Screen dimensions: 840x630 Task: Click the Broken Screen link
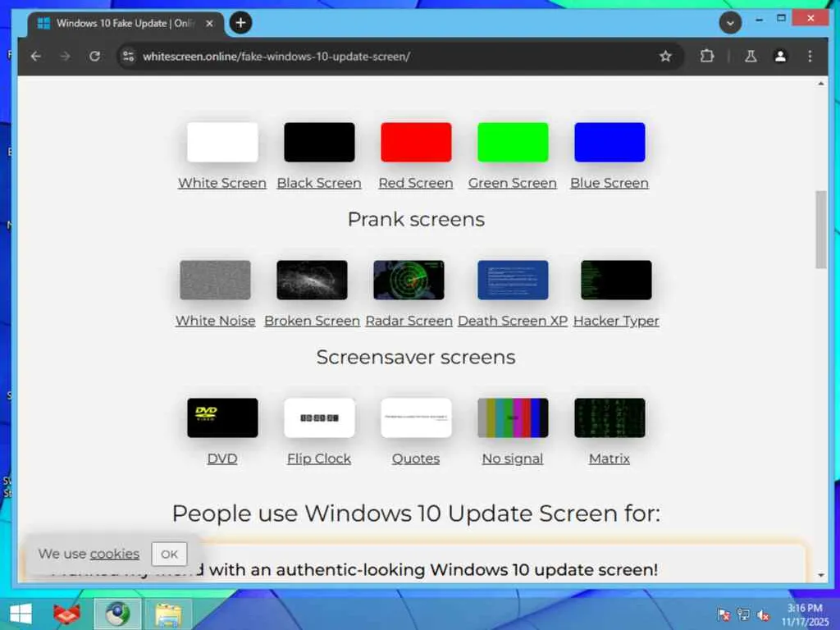pos(313,321)
